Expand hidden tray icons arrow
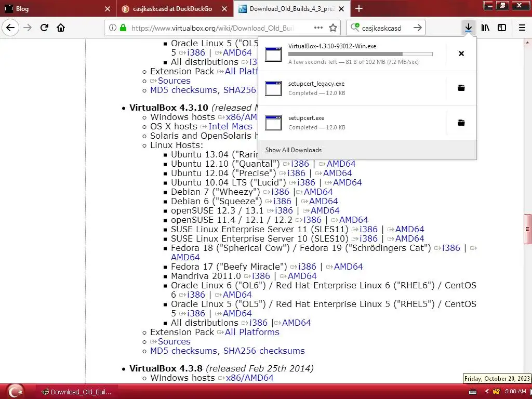 (486, 392)
